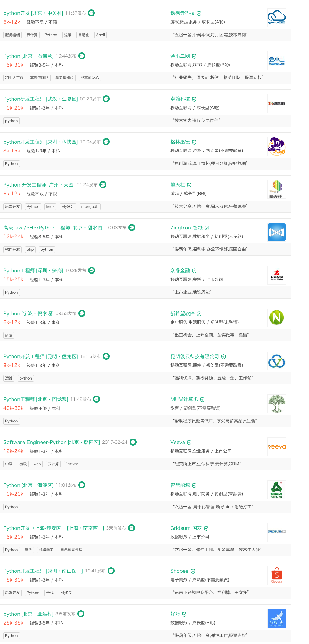
Task: Open Gridsum 国双 company link
Action: coord(186,528)
